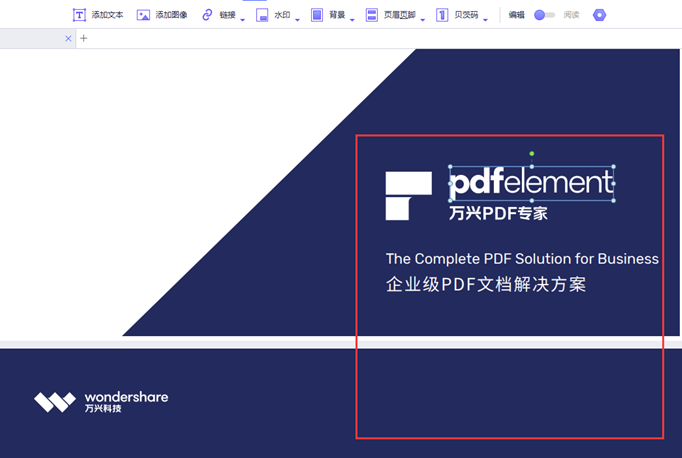Screen dimensions: 682x458
Task: Expand the Watermark (水印) dropdown arrow
Action: 298,20
